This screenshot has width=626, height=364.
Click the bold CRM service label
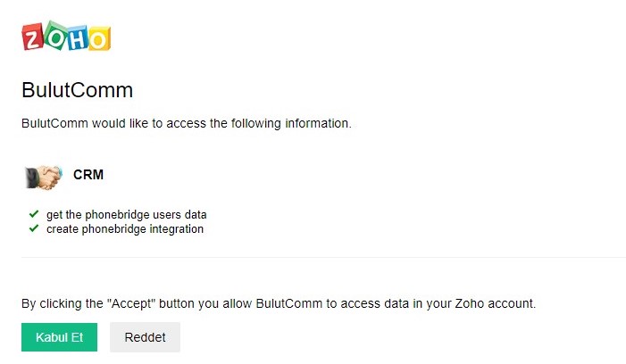[88, 175]
